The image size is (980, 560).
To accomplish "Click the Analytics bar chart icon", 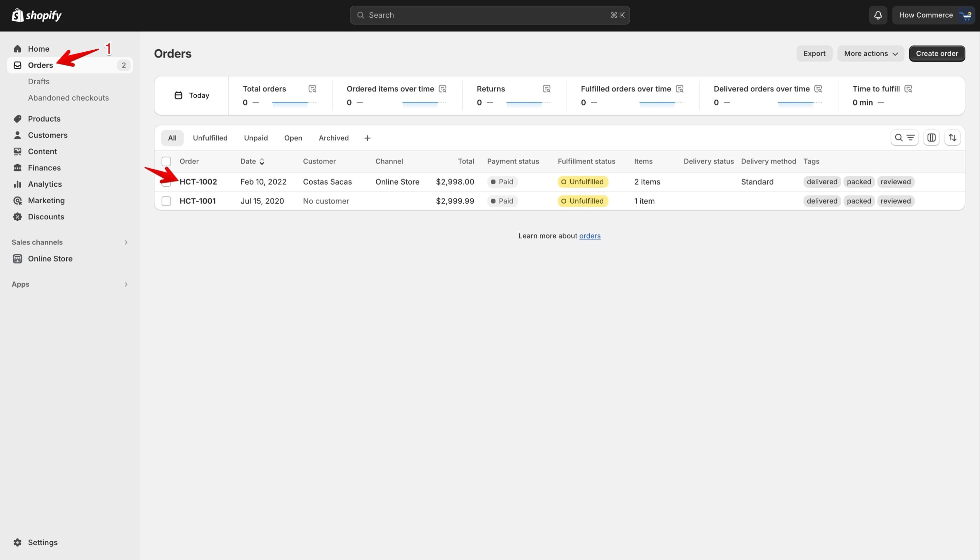I will tap(17, 184).
